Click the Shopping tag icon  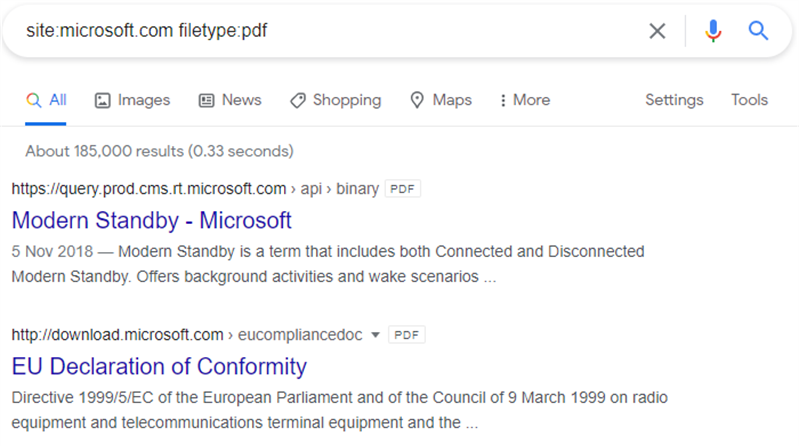(x=298, y=100)
